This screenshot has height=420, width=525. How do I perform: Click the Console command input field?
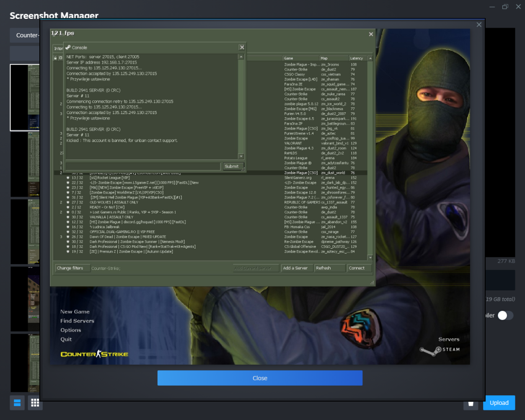pos(142,166)
